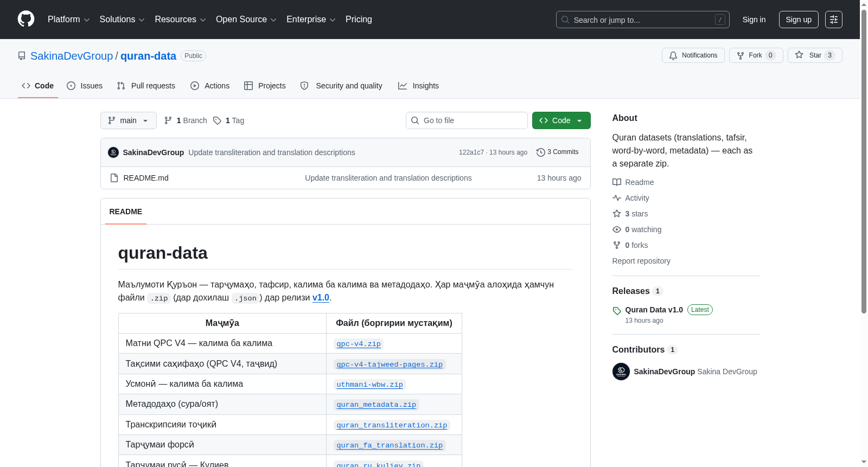View the 0 forks link
Screen dimensions: 868x467
(x=630, y=245)
